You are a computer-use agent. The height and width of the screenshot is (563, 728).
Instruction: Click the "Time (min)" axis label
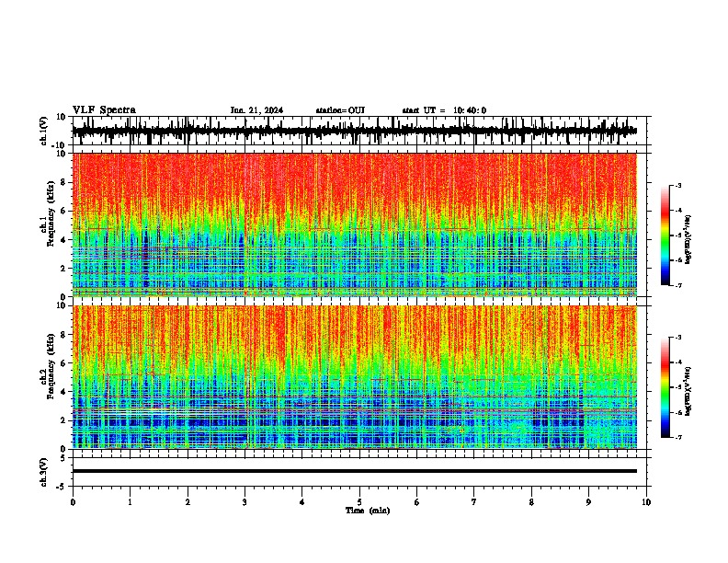(368, 511)
